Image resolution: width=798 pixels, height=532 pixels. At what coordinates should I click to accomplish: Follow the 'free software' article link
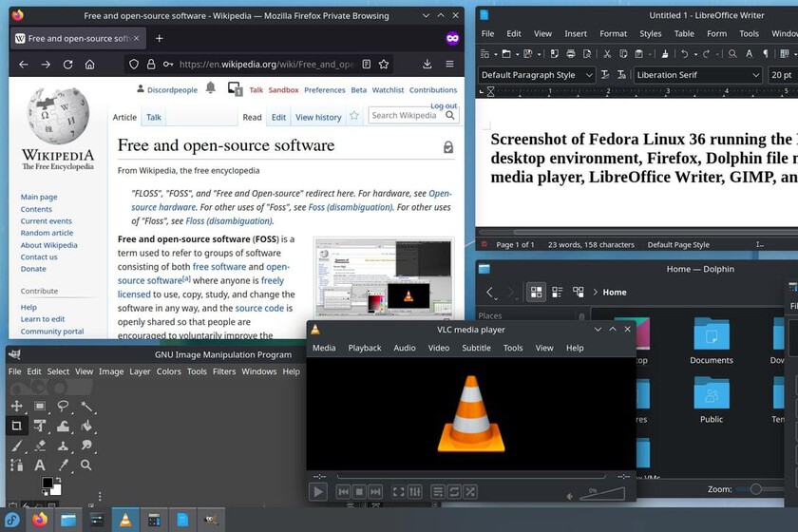pyautogui.click(x=219, y=267)
